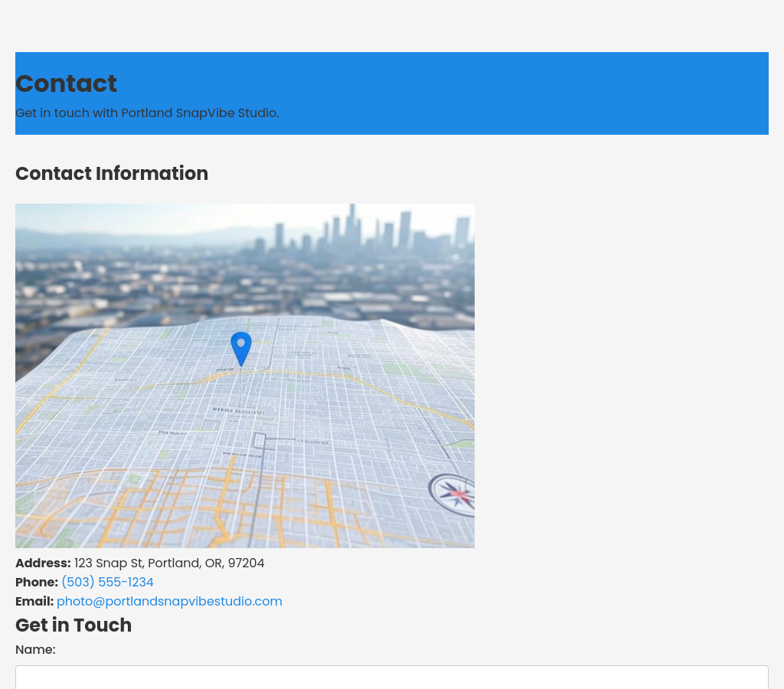Click the Portland SnapVibe Studio tagline text
The image size is (784, 689).
147,113
